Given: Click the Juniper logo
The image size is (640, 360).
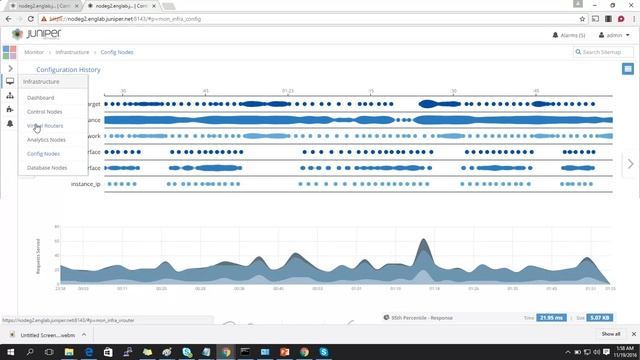Looking at the screenshot, I should [36, 34].
